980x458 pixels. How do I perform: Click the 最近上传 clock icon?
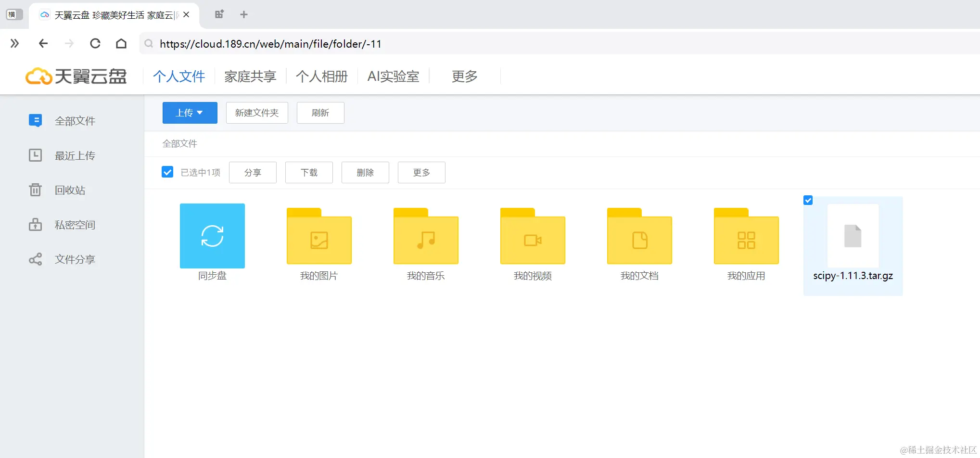click(x=36, y=155)
